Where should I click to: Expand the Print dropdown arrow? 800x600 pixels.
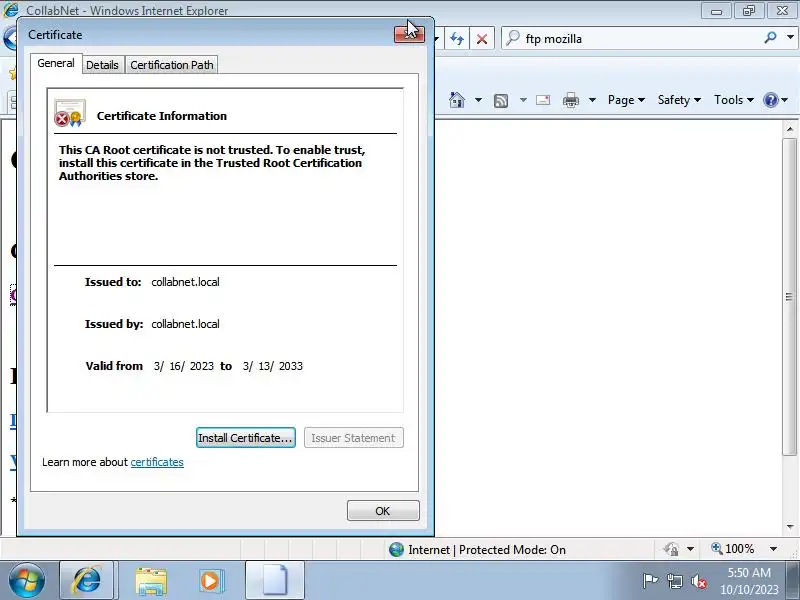(x=592, y=100)
